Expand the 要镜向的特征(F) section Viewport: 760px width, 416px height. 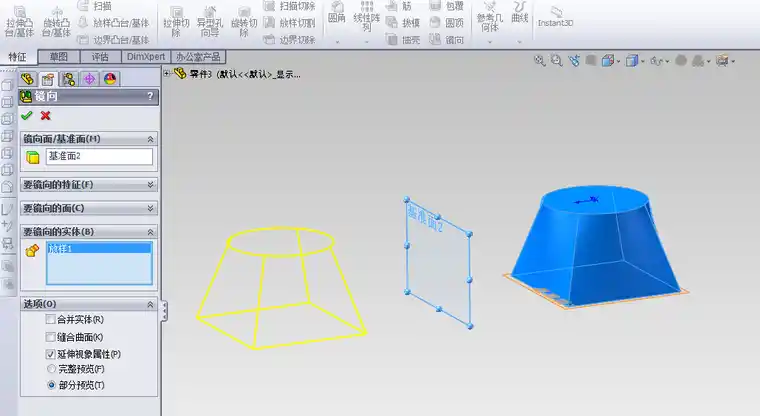[x=150, y=185]
